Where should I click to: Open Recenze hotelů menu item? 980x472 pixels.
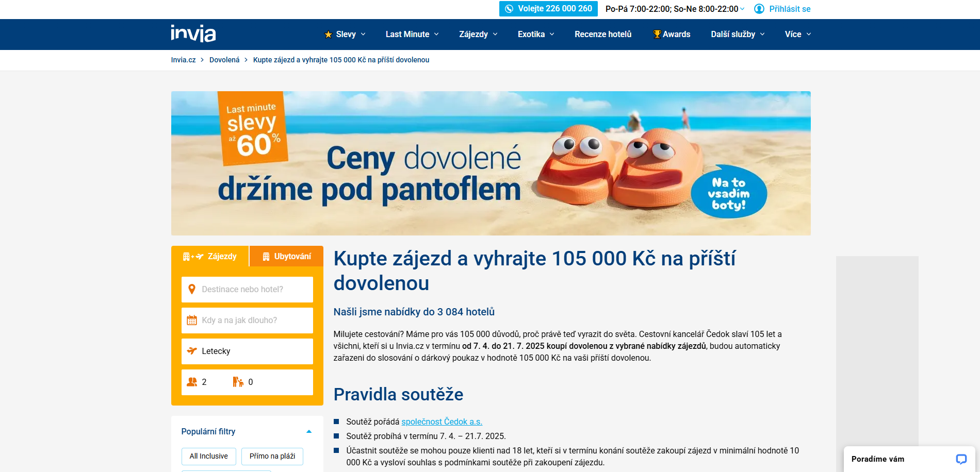click(x=603, y=35)
